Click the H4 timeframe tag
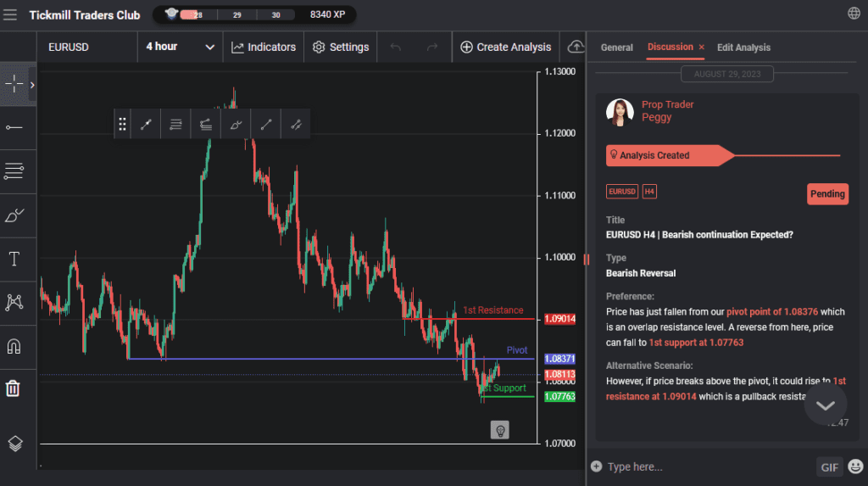Screen dimensions: 868x486 click(649, 192)
